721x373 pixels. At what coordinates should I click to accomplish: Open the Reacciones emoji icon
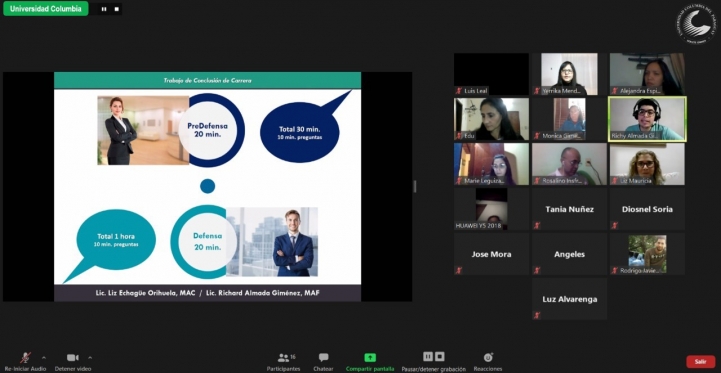[x=488, y=357]
